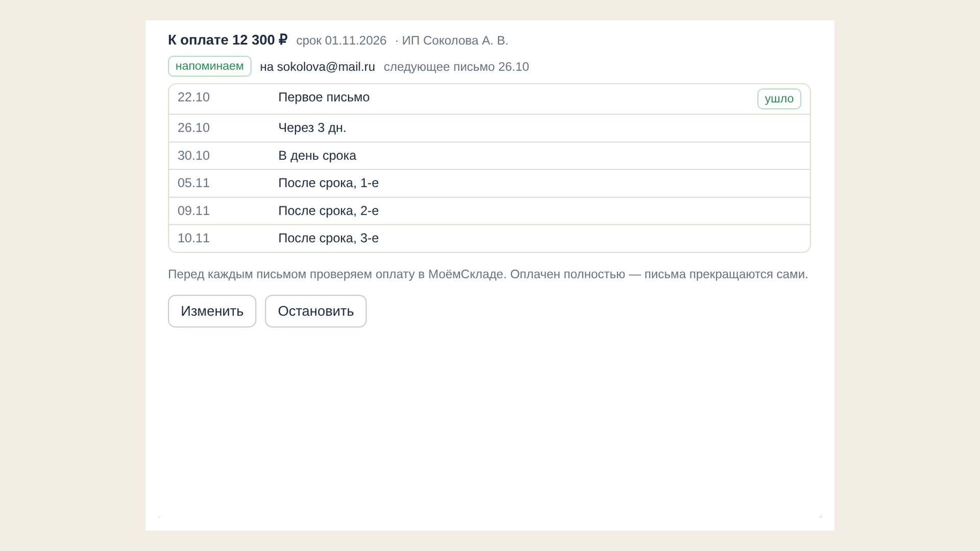Select the sokolova@mail.ru email address

pyautogui.click(x=326, y=67)
